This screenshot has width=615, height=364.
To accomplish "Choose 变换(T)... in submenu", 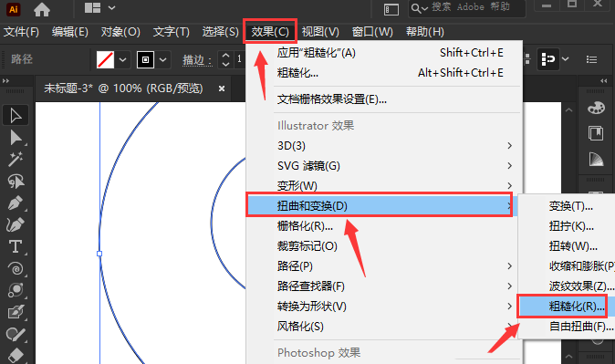I will point(567,206).
